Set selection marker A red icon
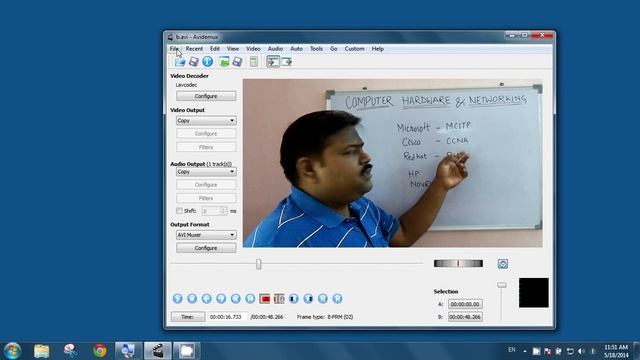The height and width of the screenshot is (360, 640). 264,299
